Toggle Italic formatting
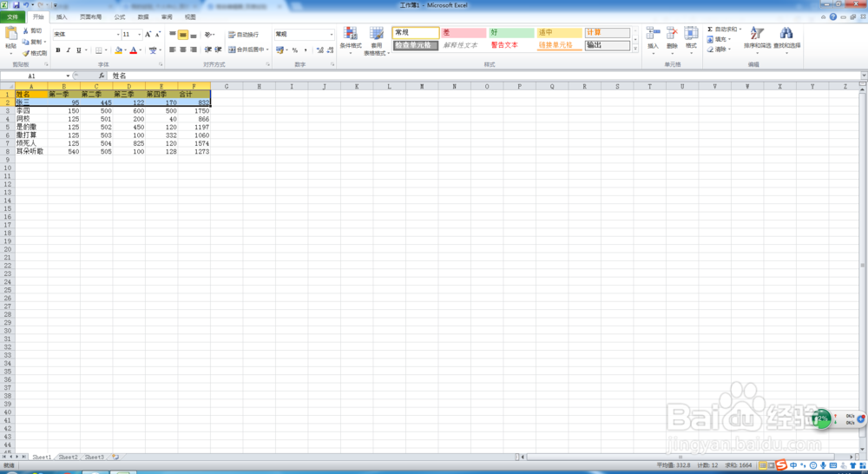The image size is (868, 474). point(68,50)
